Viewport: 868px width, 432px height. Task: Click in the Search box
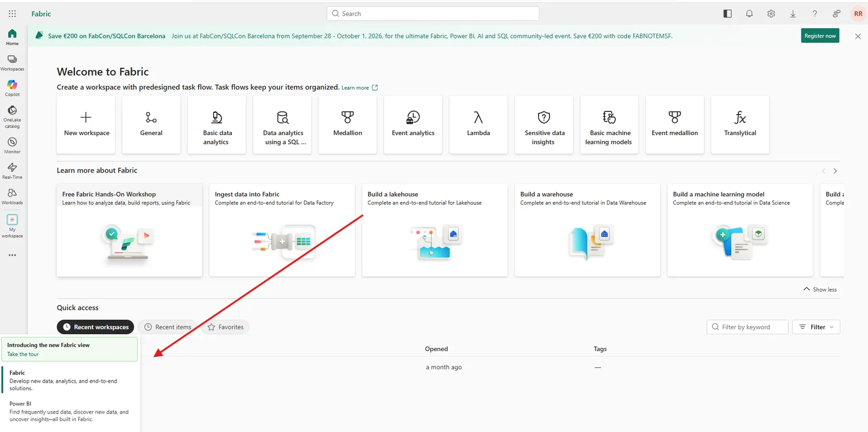pos(433,14)
